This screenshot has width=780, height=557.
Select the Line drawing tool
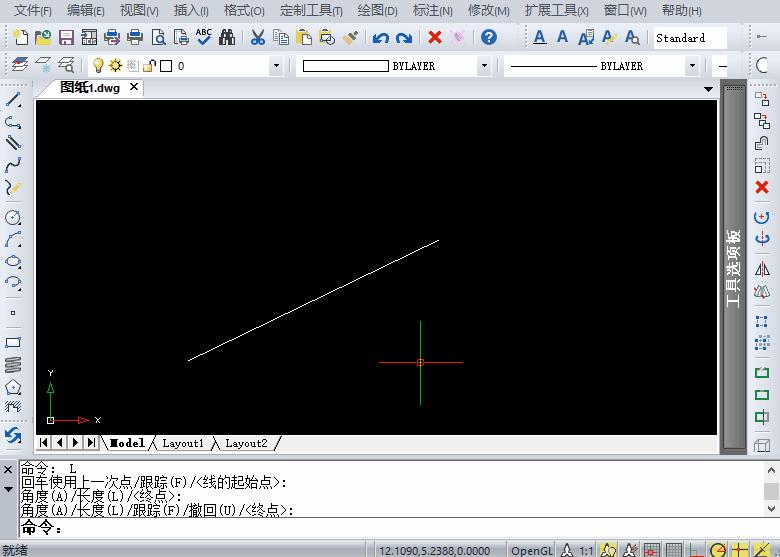click(x=13, y=100)
